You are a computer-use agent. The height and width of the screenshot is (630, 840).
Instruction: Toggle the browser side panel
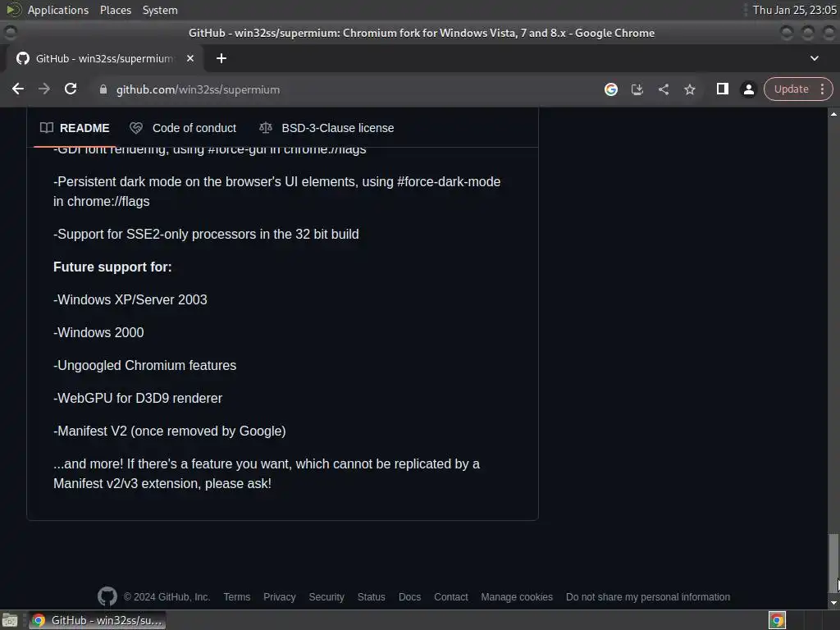[722, 89]
